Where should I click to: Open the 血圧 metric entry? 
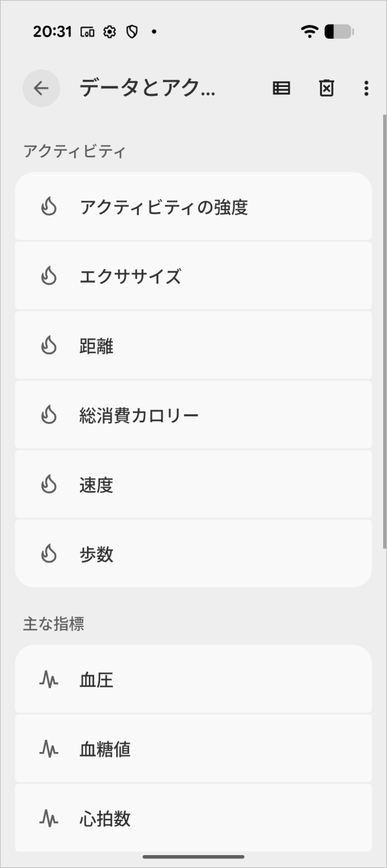193,680
